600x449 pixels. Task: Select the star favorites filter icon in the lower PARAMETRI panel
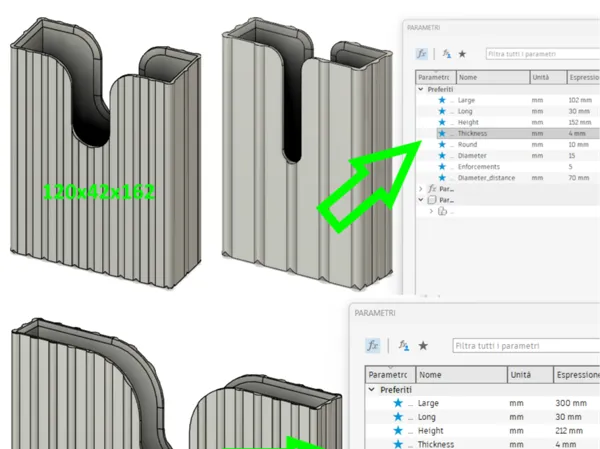click(423, 346)
